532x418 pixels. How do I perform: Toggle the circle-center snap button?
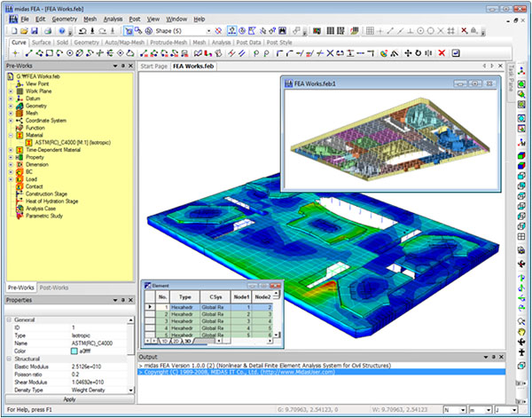[420, 31]
